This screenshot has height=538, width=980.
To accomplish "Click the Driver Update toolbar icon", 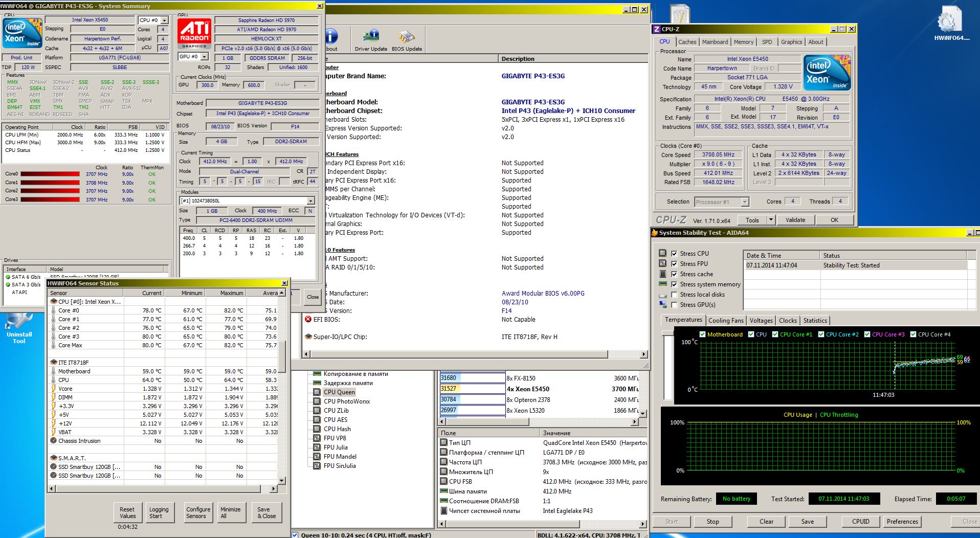I will point(371,37).
